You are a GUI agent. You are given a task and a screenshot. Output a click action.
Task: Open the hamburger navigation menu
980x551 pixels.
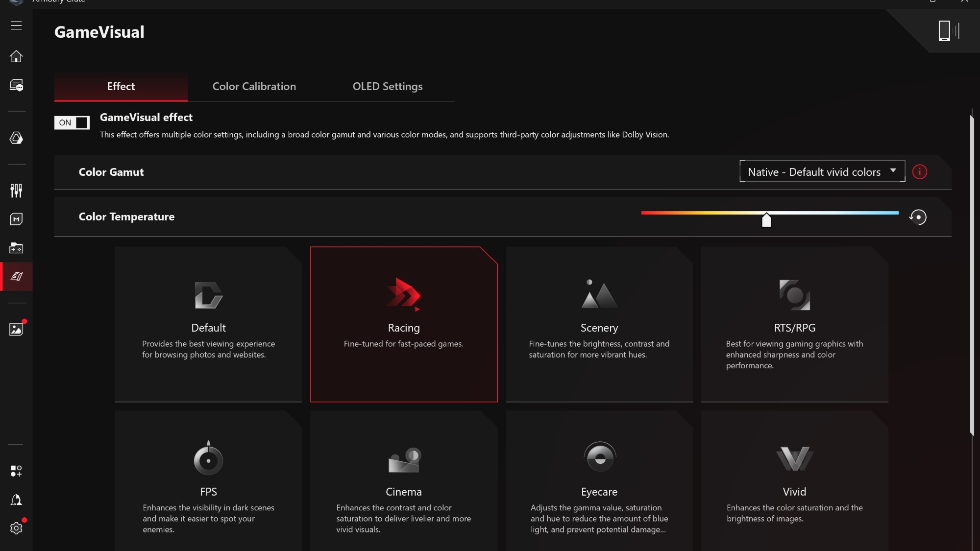[x=16, y=25]
